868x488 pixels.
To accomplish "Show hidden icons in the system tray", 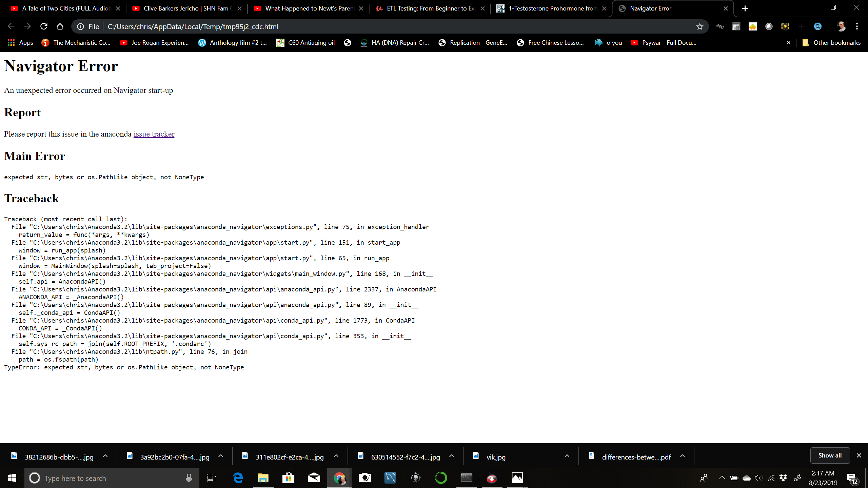I will (x=722, y=478).
